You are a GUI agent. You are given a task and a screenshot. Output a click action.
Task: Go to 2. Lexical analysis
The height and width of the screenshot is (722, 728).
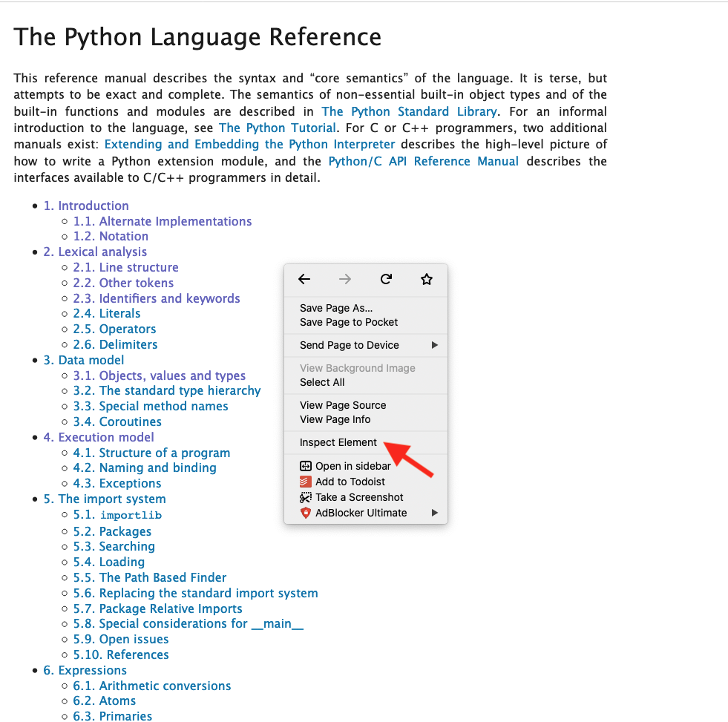pos(95,252)
